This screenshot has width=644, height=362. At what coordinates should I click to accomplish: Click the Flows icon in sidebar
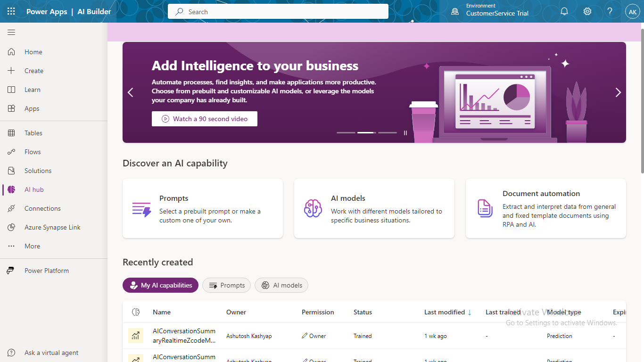point(12,152)
